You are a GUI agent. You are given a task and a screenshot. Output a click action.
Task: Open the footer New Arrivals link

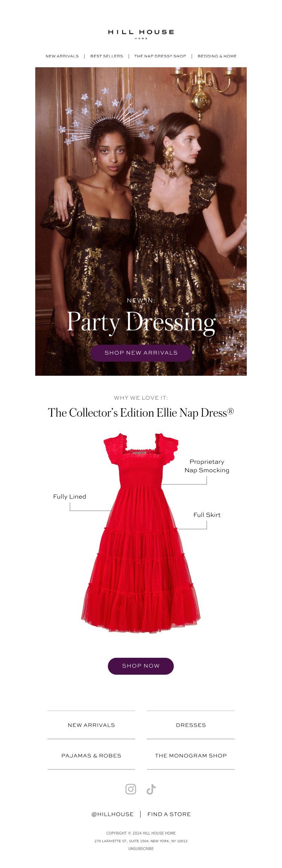(x=91, y=725)
